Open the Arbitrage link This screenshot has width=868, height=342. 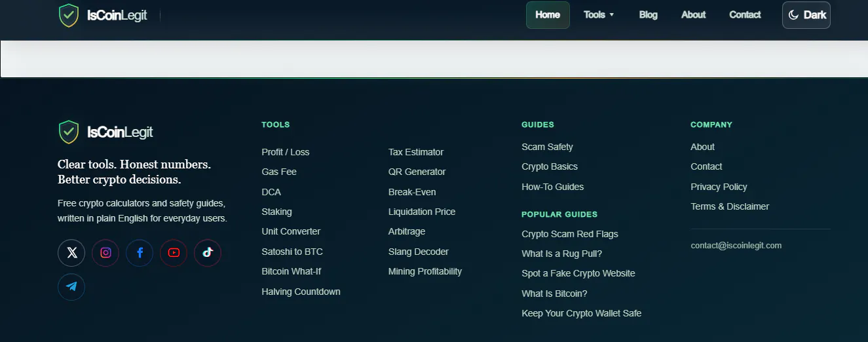407,231
